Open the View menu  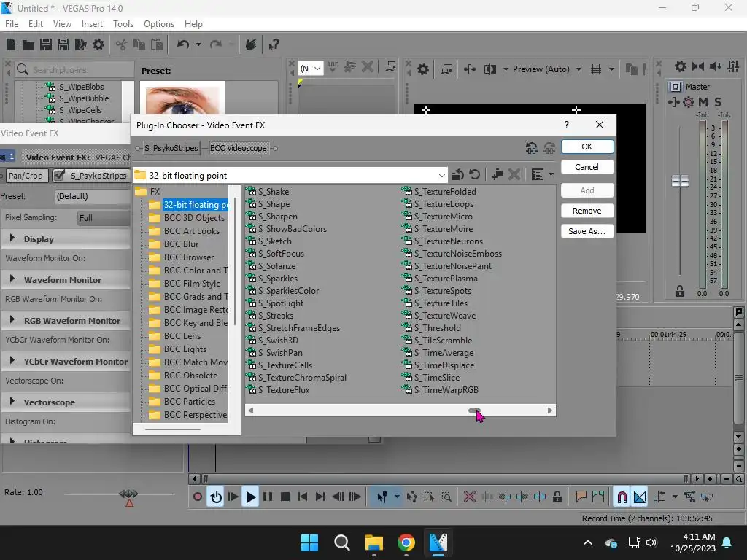pos(62,24)
